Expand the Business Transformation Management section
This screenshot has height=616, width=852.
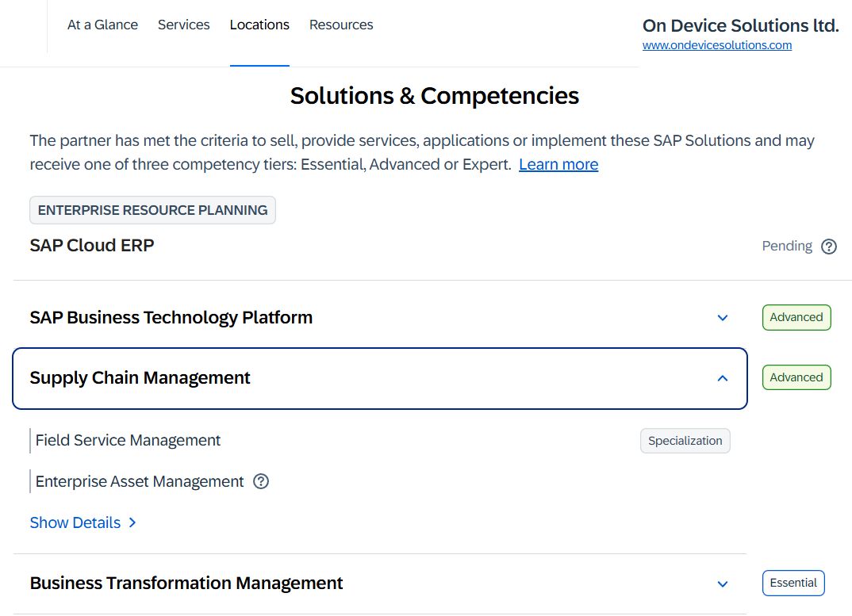pos(723,583)
